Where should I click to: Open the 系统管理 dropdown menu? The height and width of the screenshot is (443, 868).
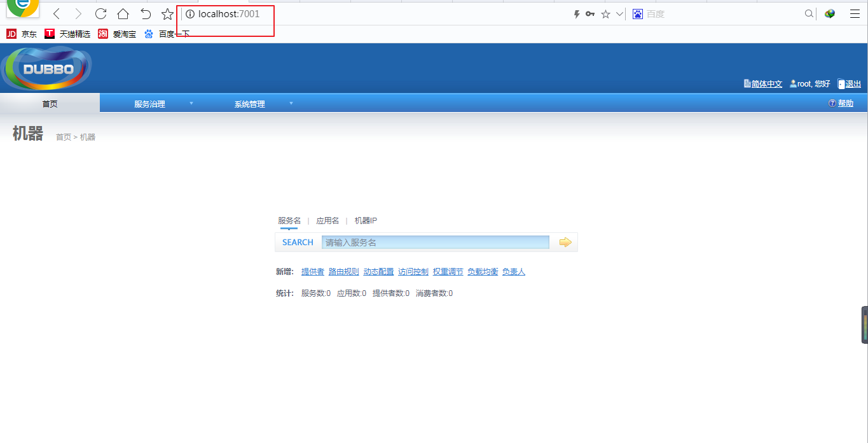pos(250,103)
